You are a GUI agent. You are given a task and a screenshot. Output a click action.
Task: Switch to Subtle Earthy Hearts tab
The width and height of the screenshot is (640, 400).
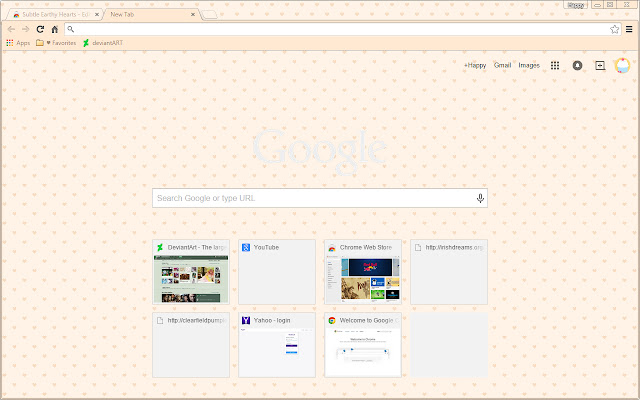click(54, 14)
